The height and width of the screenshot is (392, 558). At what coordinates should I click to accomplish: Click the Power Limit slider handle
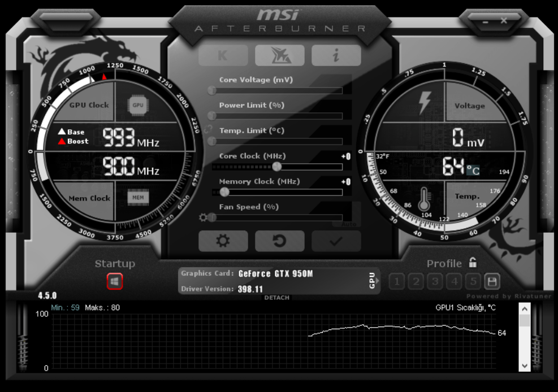[x=212, y=116]
